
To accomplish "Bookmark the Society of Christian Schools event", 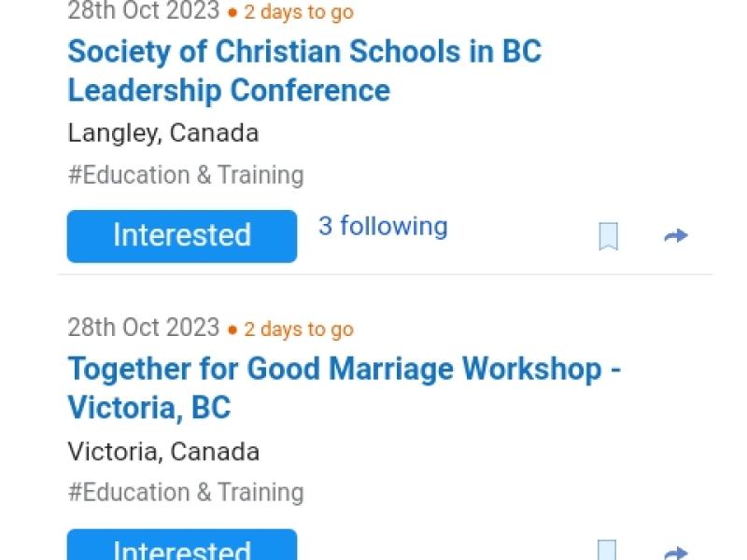I will [x=608, y=236].
